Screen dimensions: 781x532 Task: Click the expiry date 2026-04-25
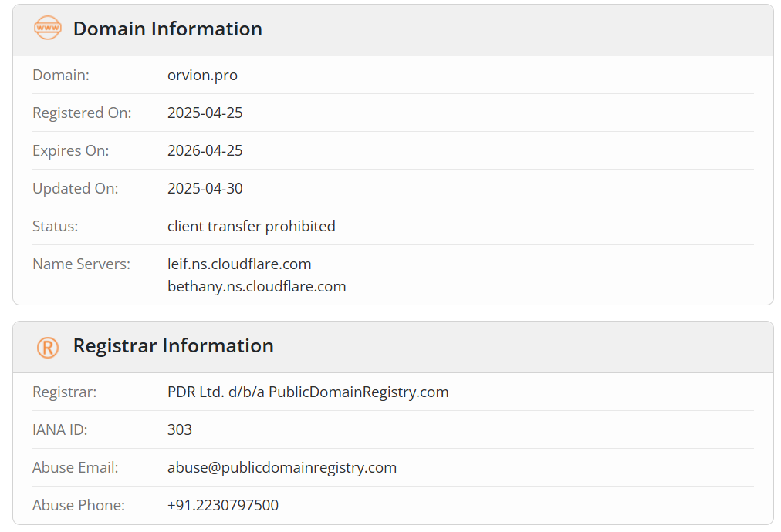click(x=205, y=151)
